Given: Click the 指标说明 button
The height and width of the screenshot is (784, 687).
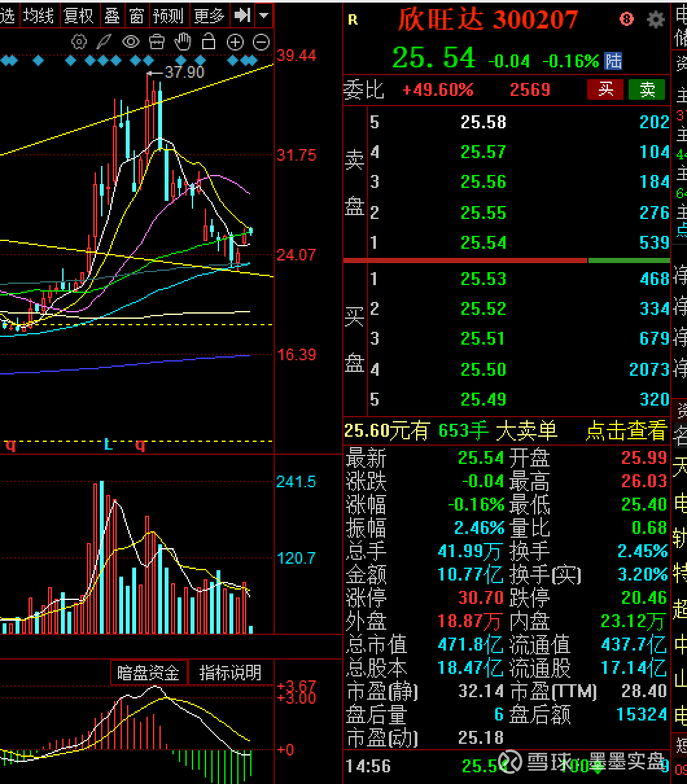Looking at the screenshot, I should coord(230,673).
